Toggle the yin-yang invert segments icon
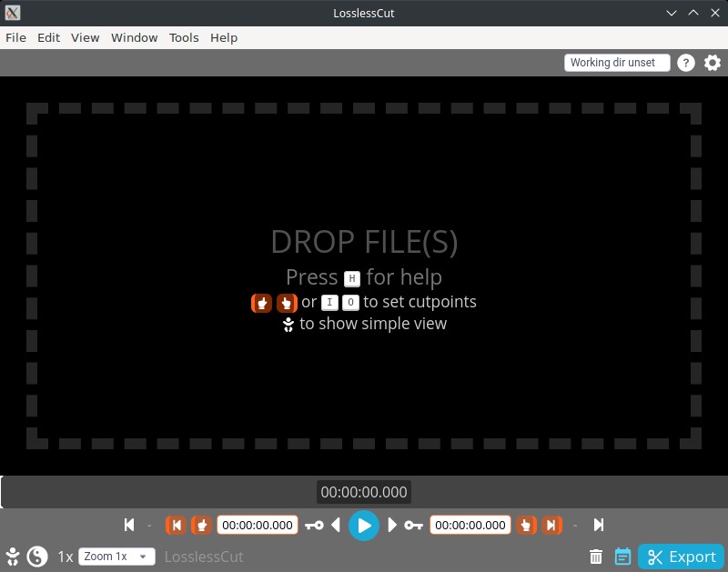The image size is (728, 572). click(37, 557)
